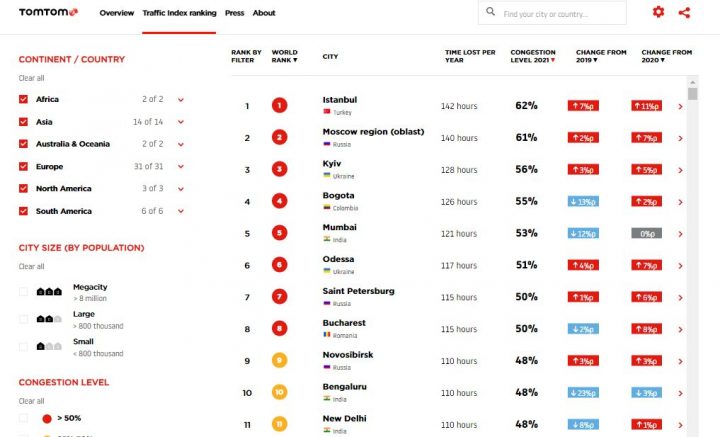Open Istanbul row details arrow
720x437 pixels.
680,106
